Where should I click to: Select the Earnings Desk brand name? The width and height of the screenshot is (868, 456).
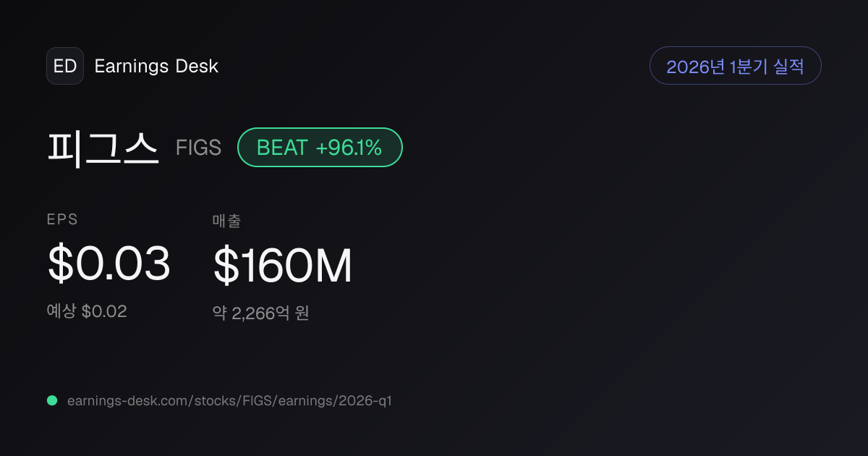tap(156, 66)
